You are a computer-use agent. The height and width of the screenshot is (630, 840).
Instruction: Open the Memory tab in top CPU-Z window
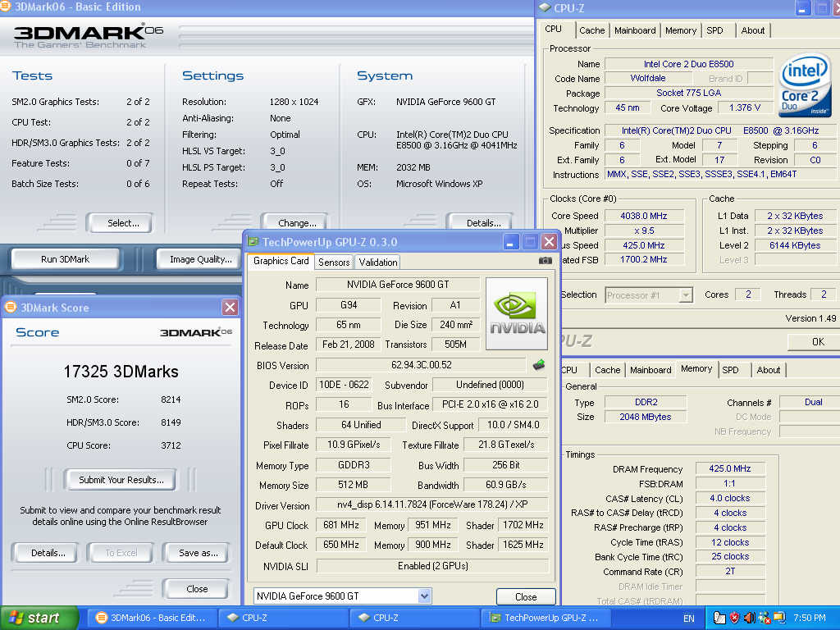680,30
